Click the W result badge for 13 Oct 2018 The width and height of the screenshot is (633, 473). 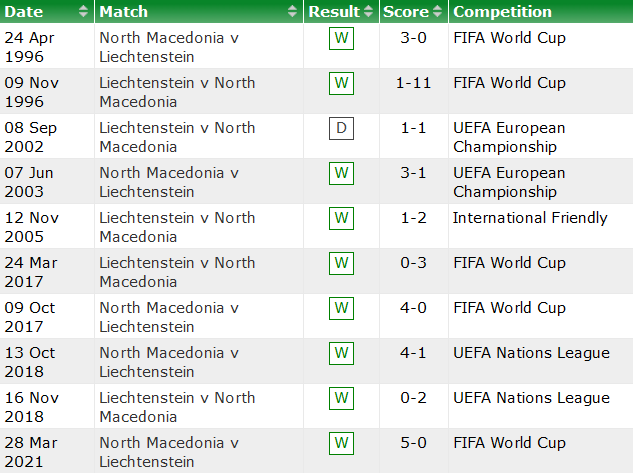[x=342, y=354]
